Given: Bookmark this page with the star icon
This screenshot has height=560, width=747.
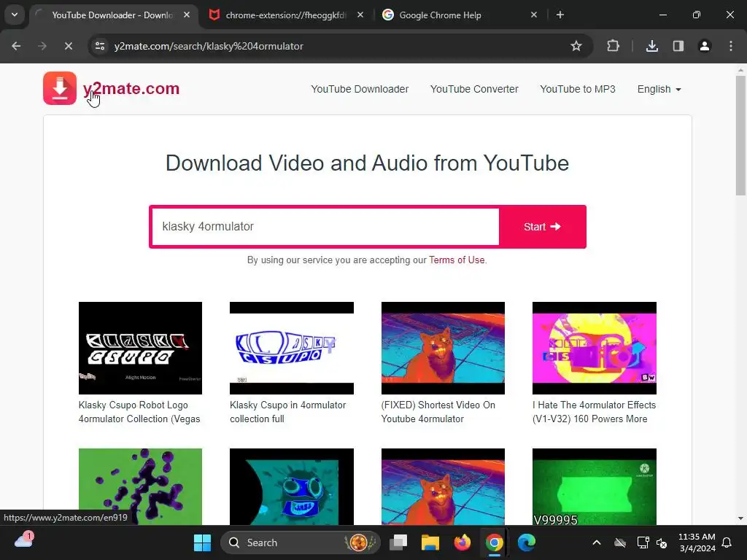Looking at the screenshot, I should point(576,46).
